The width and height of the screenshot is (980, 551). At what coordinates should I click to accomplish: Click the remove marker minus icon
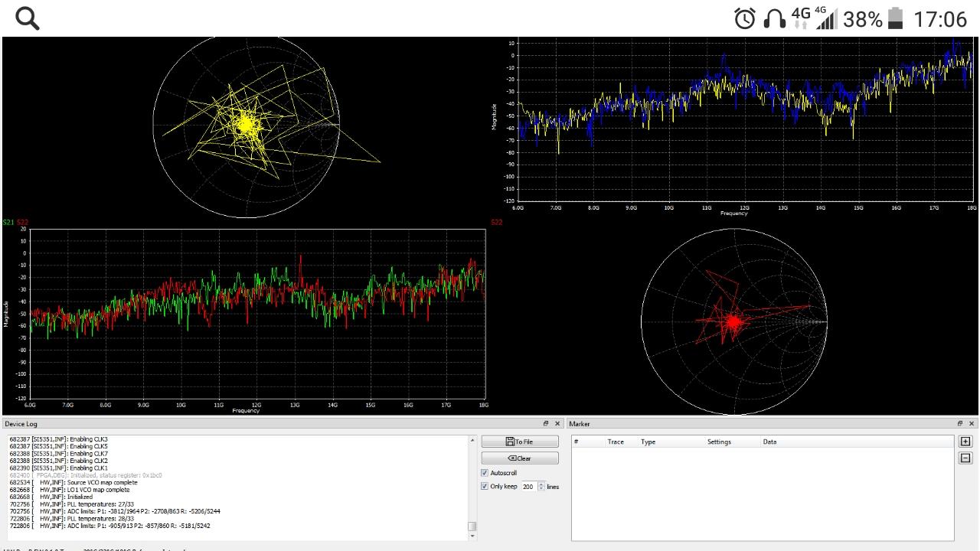[965, 458]
